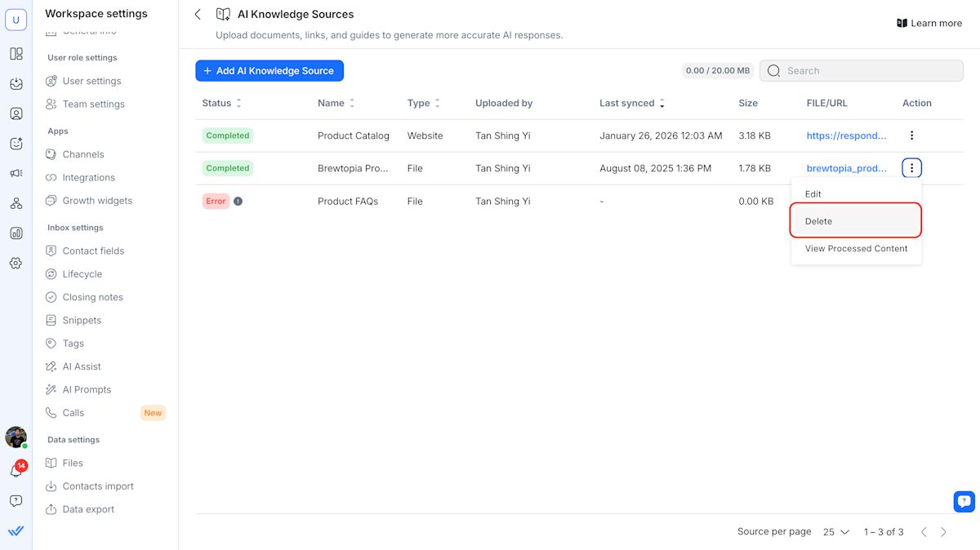Open three-dot action menu for Product Catalog

tap(911, 135)
